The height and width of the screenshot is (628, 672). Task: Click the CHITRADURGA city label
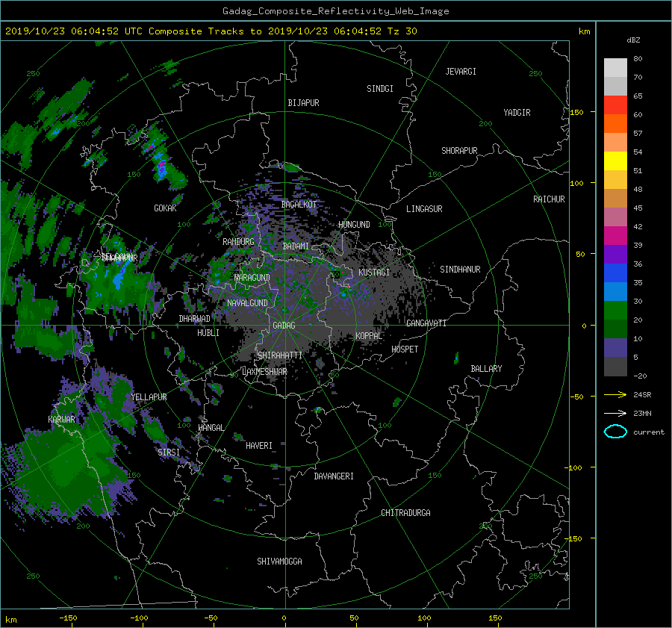pos(405,513)
